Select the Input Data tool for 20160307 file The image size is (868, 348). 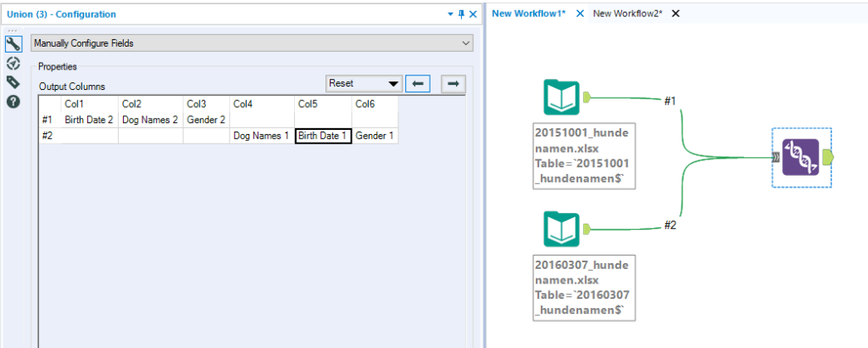[561, 228]
